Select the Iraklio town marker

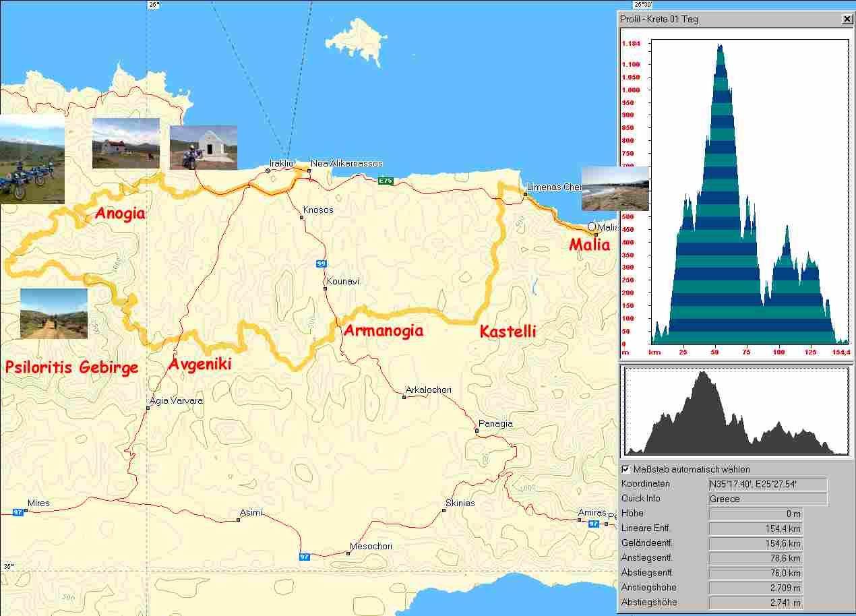268,171
